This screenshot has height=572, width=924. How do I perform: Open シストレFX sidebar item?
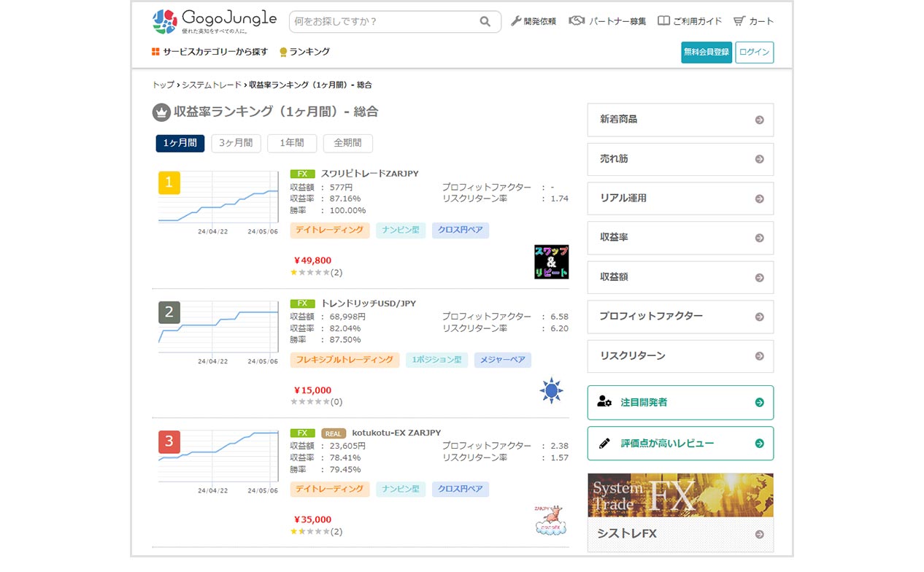point(680,534)
